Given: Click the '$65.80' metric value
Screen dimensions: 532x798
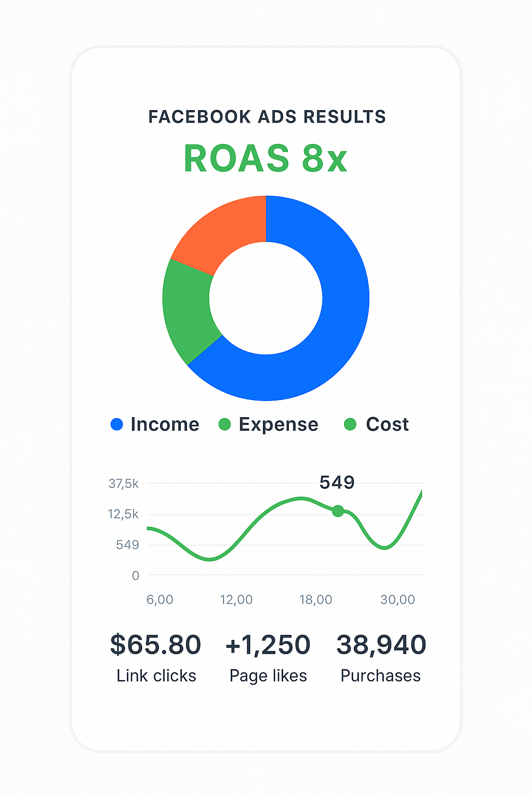Looking at the screenshot, I should [155, 645].
